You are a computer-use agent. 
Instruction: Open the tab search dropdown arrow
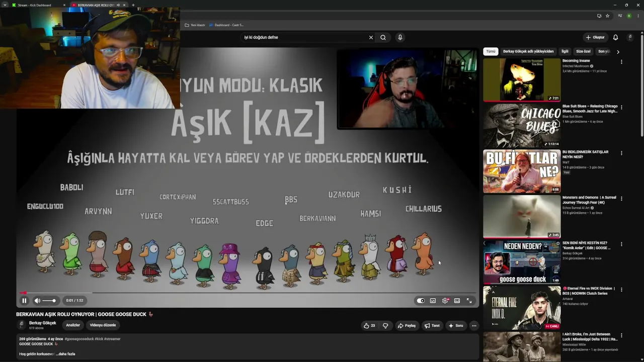5,5
